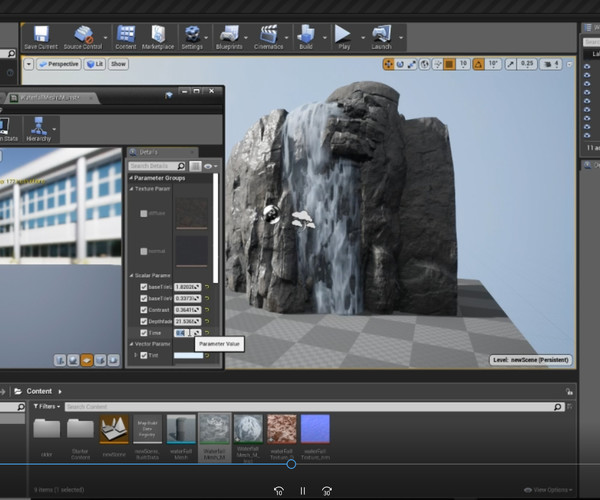Uncheck the Depthfade parameter checkbox
This screenshot has width=600, height=500.
(143, 321)
